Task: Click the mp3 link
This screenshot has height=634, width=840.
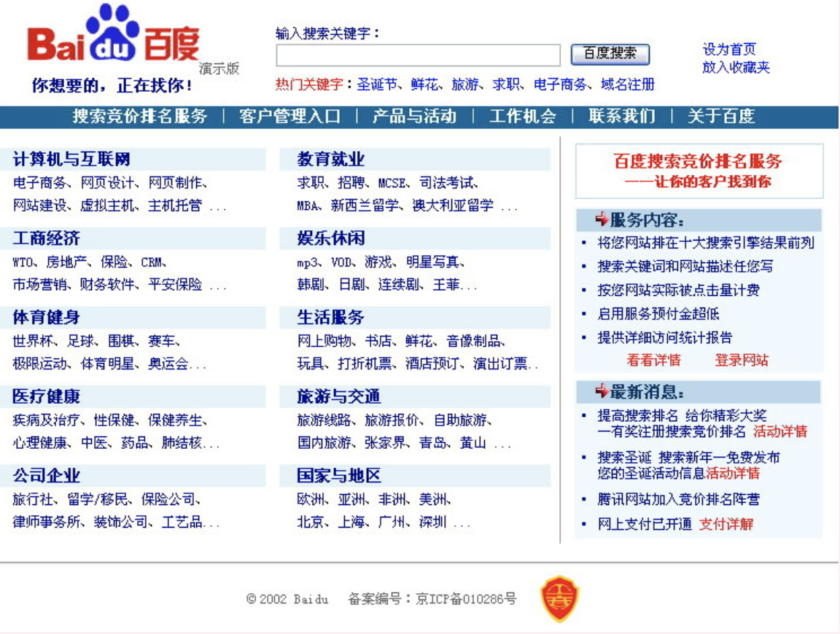Action: click(309, 262)
